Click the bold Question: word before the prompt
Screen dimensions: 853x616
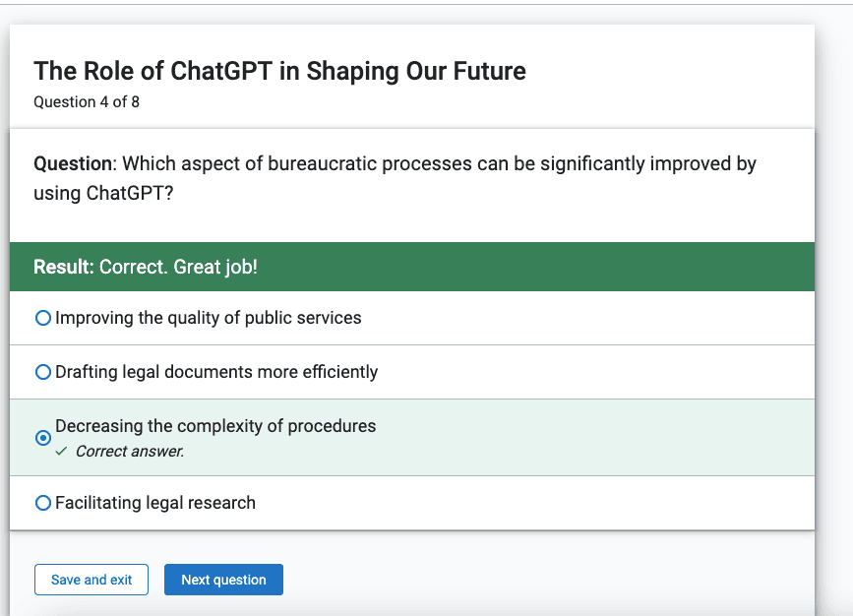(x=75, y=163)
